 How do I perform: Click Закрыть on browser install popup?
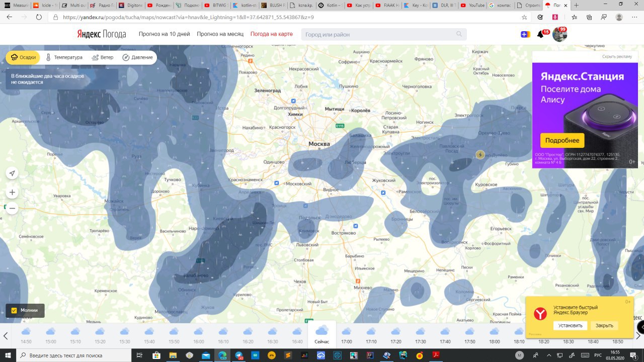[604, 325]
